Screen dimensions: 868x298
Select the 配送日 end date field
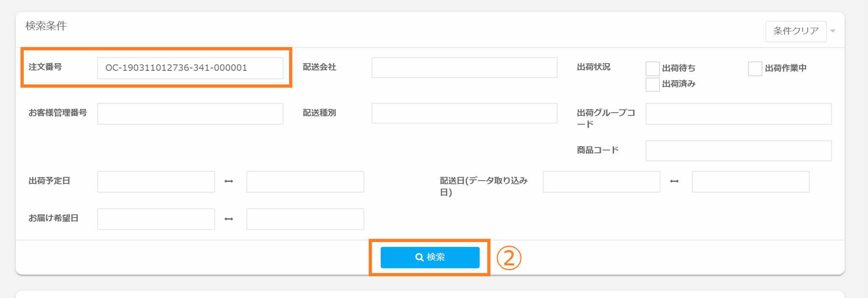point(750,181)
